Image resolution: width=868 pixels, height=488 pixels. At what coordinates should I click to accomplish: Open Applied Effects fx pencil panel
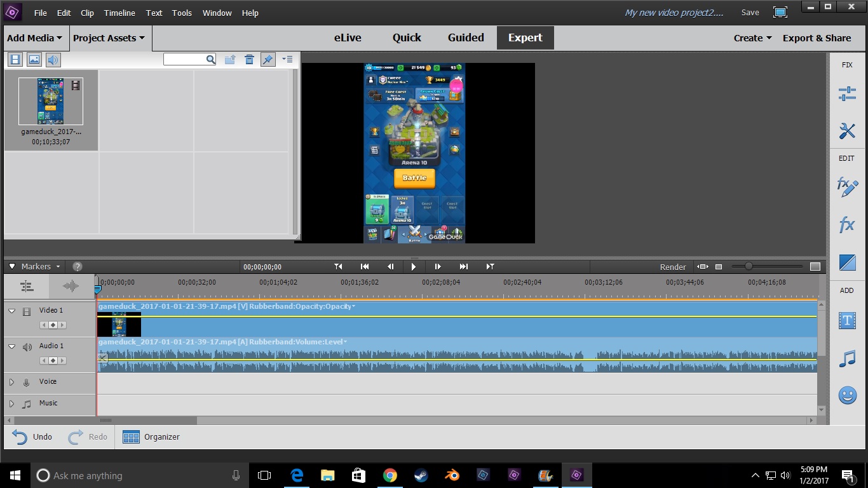coord(847,186)
